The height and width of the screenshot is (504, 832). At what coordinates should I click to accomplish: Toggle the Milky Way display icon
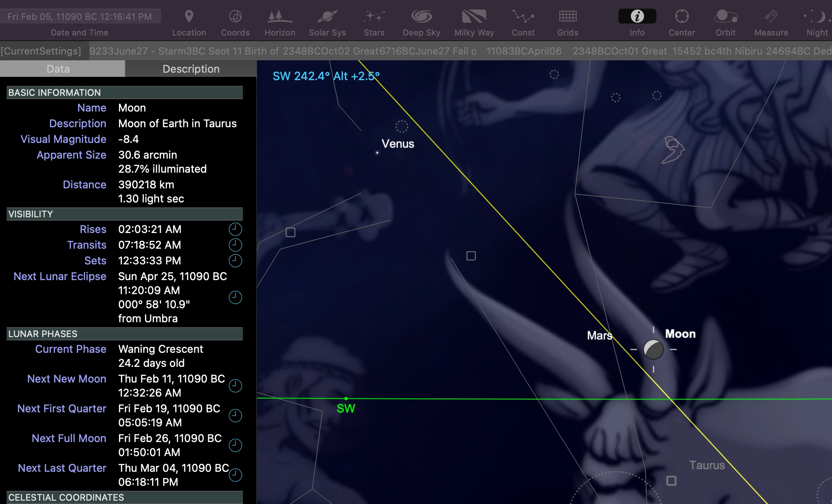[x=474, y=17]
